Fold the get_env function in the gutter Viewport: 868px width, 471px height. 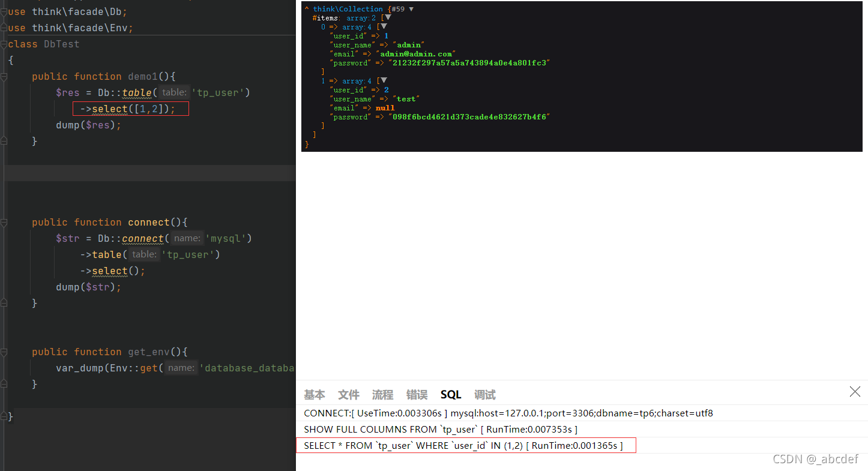click(4, 352)
